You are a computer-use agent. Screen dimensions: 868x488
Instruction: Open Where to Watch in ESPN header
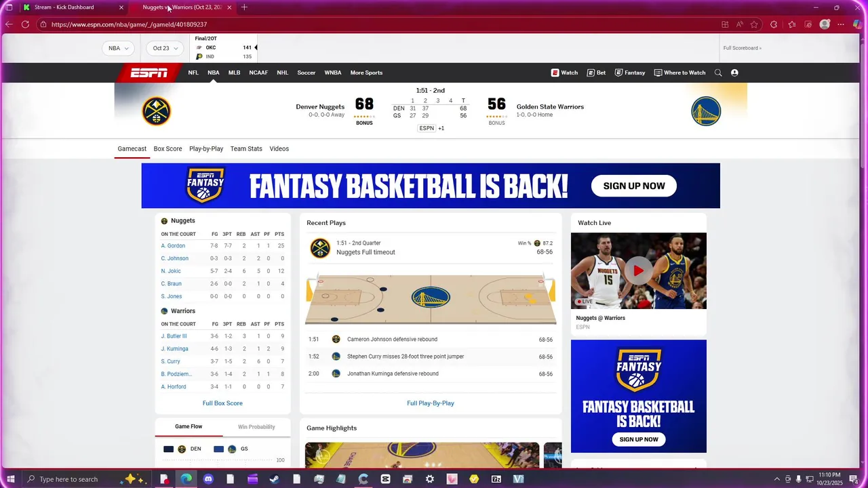679,73
